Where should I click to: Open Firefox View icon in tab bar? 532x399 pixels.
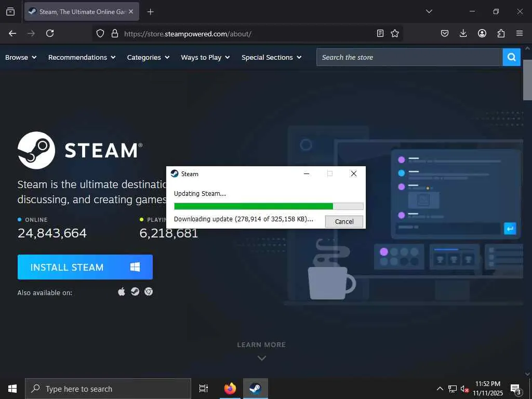(10, 11)
